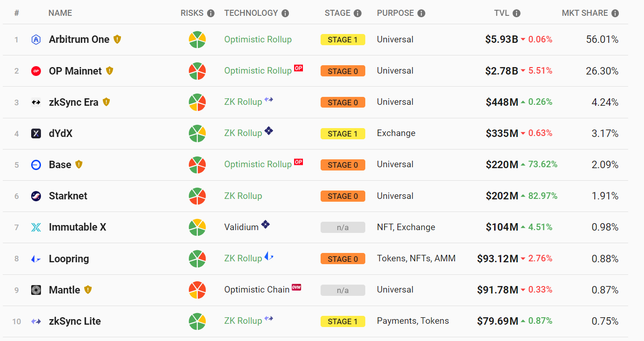Click the zkSync Lite STAGE 1 badge
644x341 pixels.
343,321
